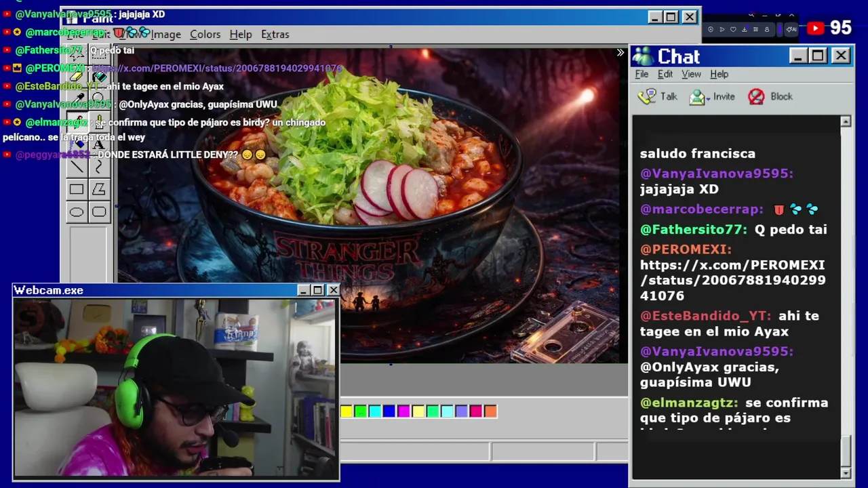This screenshot has height=488, width=868.
Task: Select the Rounded Rectangle tool
Action: (99, 212)
